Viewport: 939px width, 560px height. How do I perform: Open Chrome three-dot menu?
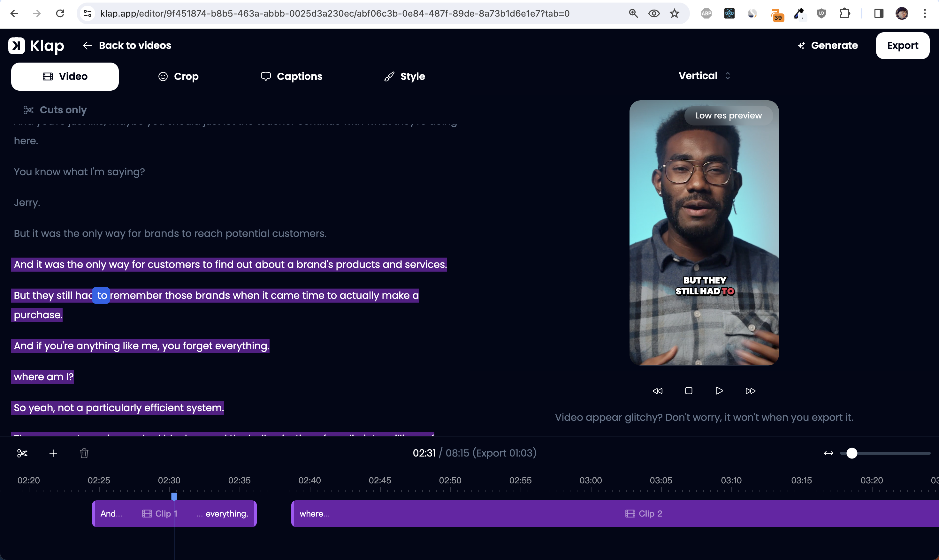click(925, 14)
